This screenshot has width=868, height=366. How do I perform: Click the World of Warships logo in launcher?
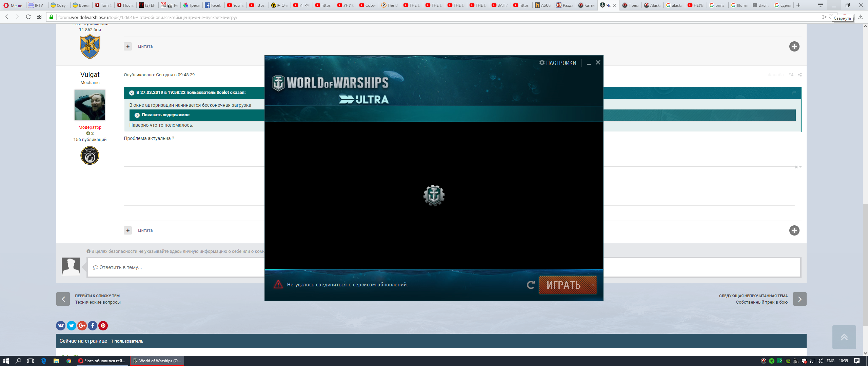331,83
